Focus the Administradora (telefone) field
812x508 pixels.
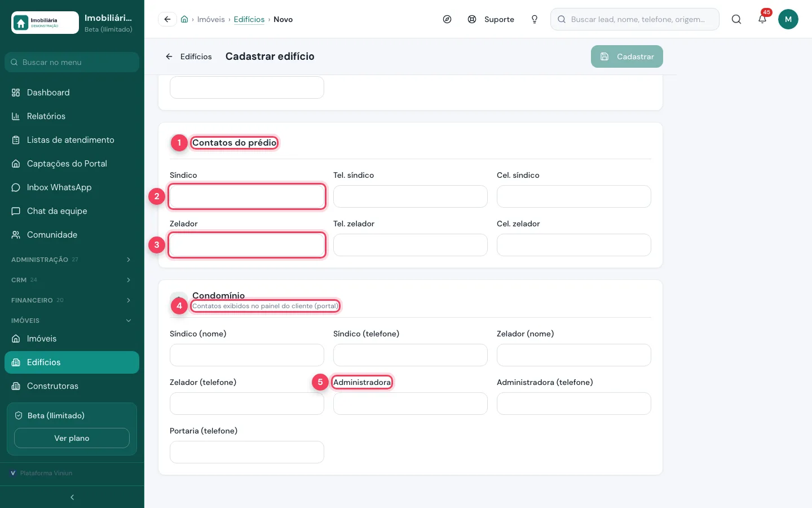coord(574,404)
